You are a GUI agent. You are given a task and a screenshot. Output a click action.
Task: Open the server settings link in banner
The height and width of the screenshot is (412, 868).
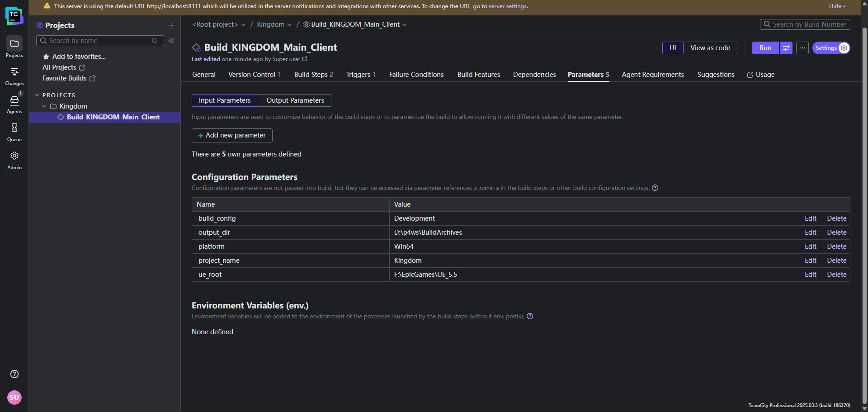[x=507, y=6]
